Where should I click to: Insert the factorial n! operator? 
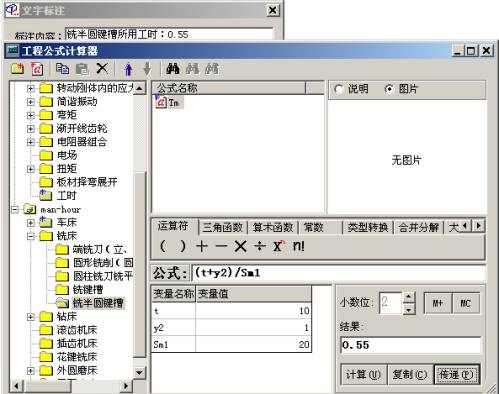coord(299,246)
